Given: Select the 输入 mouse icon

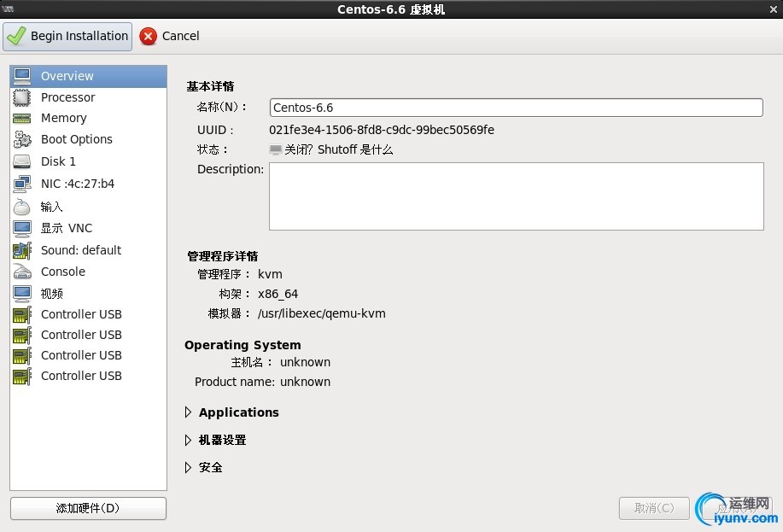Looking at the screenshot, I should click(x=22, y=207).
